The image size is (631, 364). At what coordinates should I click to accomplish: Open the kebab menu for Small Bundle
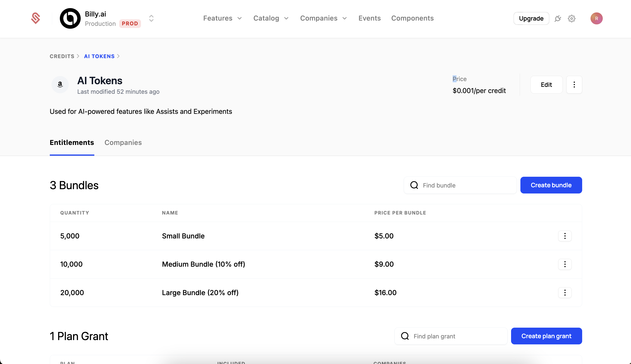[565, 236]
